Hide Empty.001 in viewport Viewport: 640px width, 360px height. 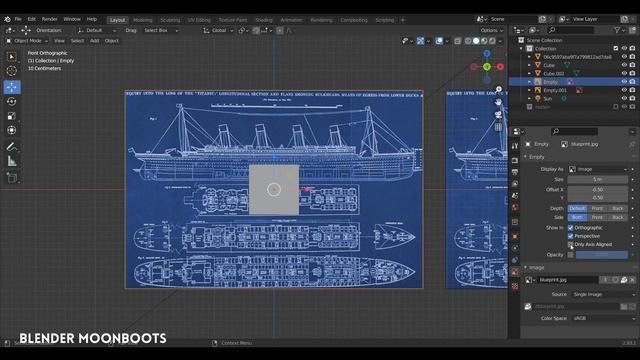(624, 90)
